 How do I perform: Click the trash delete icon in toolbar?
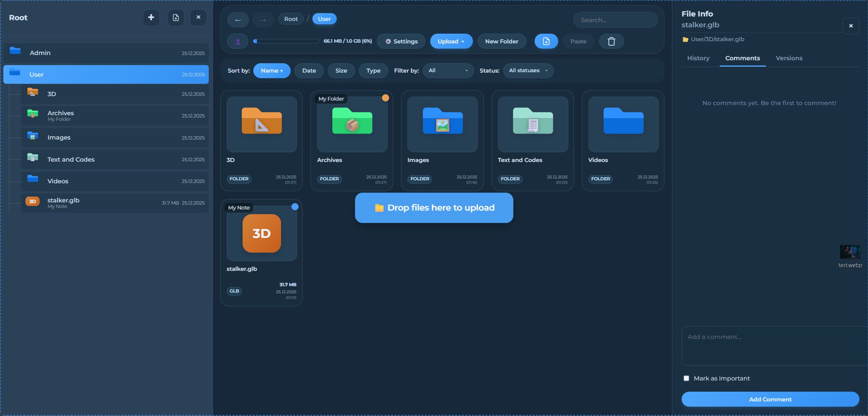[x=611, y=41]
